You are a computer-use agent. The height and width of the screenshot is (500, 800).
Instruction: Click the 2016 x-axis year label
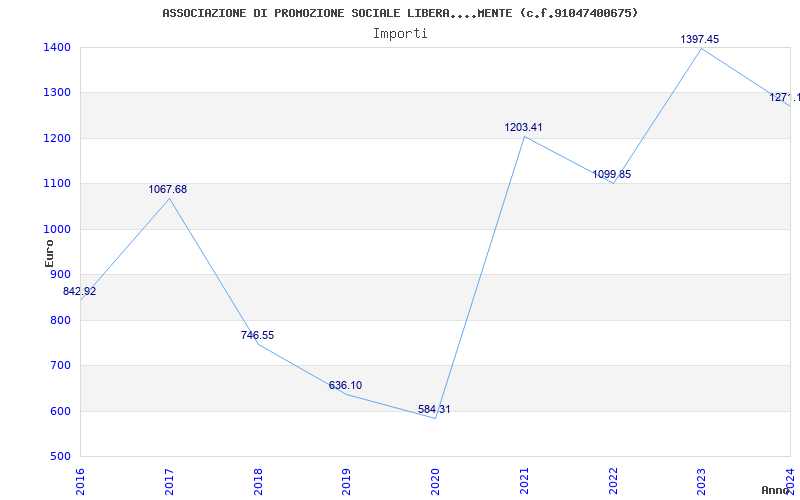(x=81, y=482)
